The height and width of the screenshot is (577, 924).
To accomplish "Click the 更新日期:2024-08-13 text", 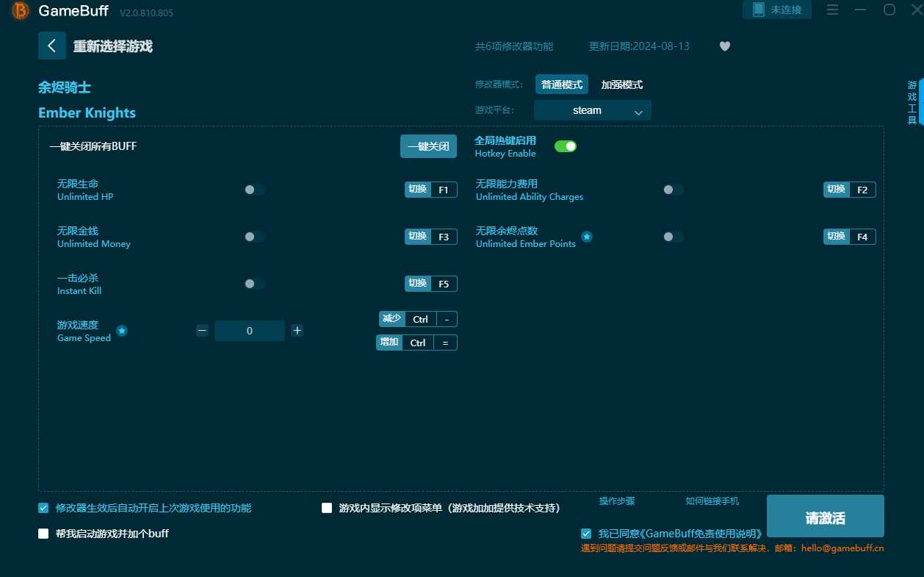I will [639, 46].
